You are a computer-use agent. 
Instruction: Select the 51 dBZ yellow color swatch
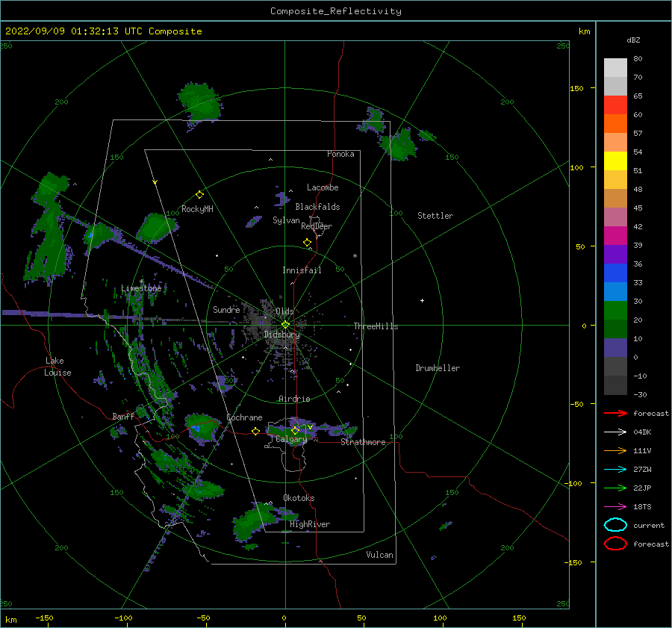coord(615,161)
